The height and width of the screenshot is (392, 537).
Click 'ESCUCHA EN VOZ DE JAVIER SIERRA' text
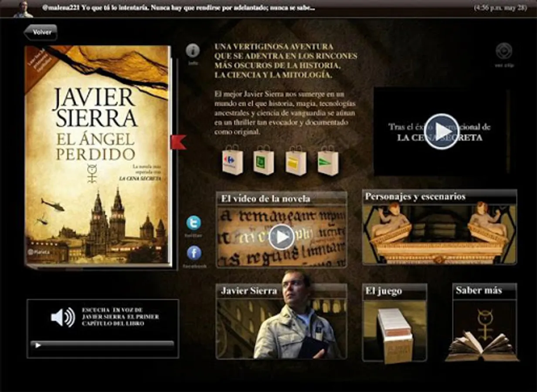(x=120, y=317)
